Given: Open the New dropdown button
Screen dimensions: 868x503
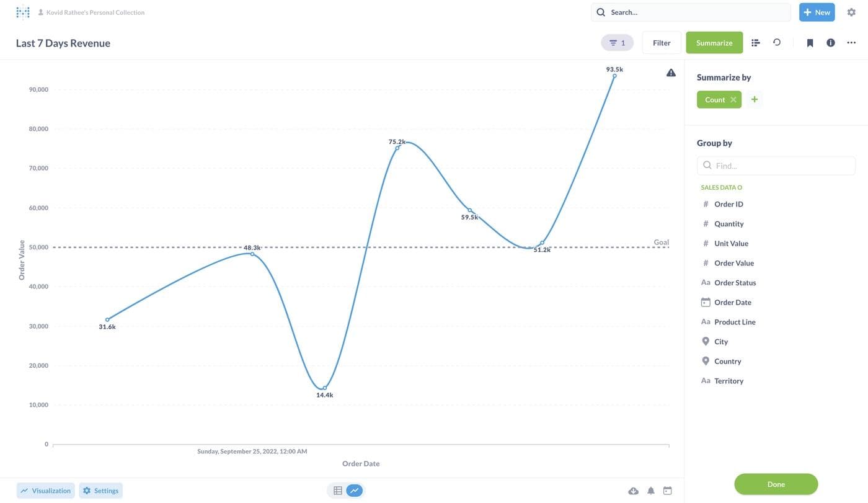Looking at the screenshot, I should point(817,12).
